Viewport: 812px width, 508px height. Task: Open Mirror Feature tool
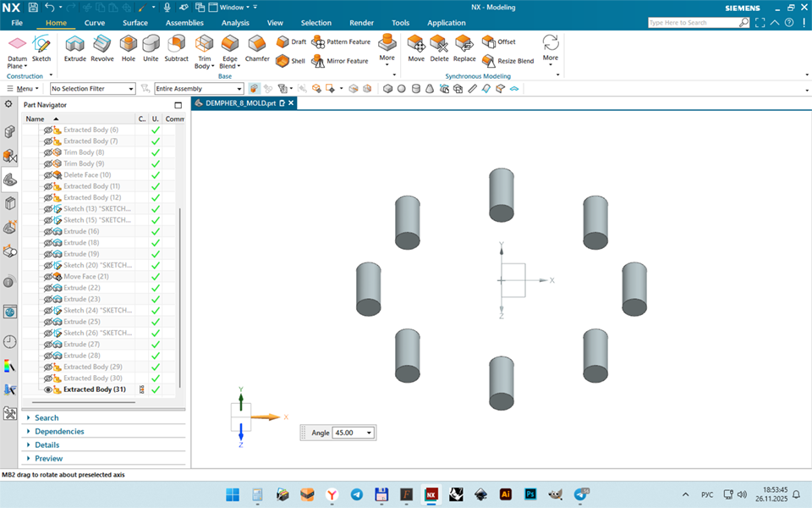[340, 61]
